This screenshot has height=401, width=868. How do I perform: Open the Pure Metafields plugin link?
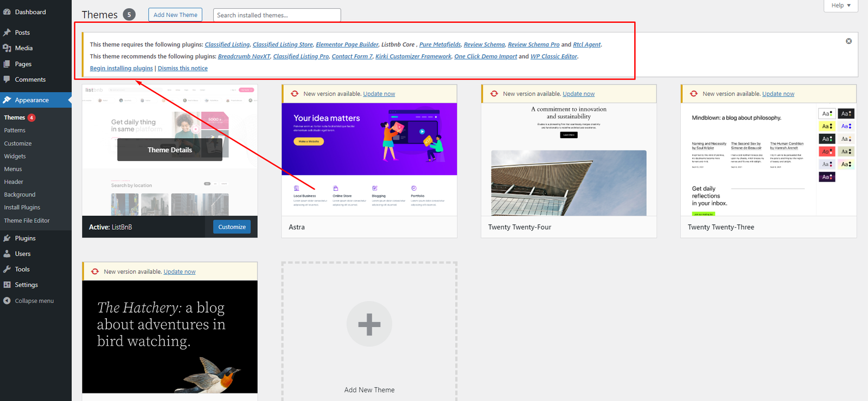click(440, 44)
